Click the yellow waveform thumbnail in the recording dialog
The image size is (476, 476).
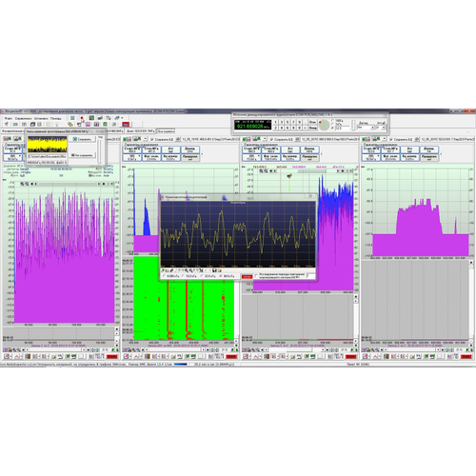coord(48,145)
